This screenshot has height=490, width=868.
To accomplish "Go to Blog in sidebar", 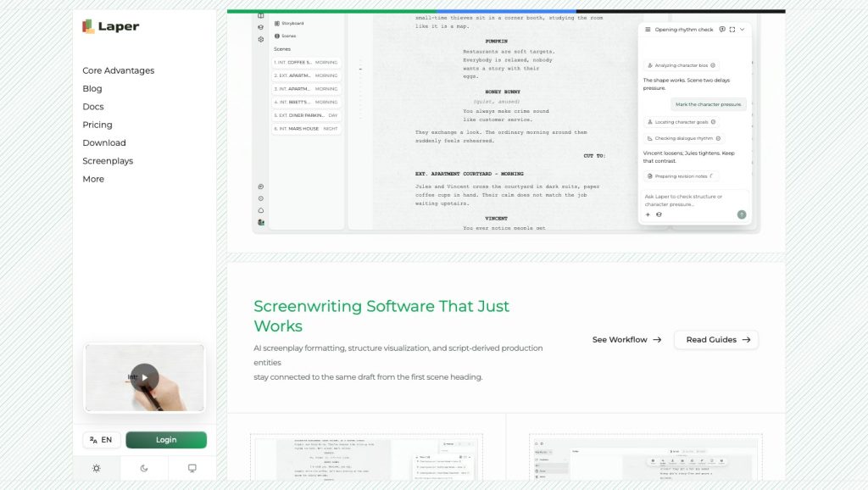I will pyautogui.click(x=92, y=88).
